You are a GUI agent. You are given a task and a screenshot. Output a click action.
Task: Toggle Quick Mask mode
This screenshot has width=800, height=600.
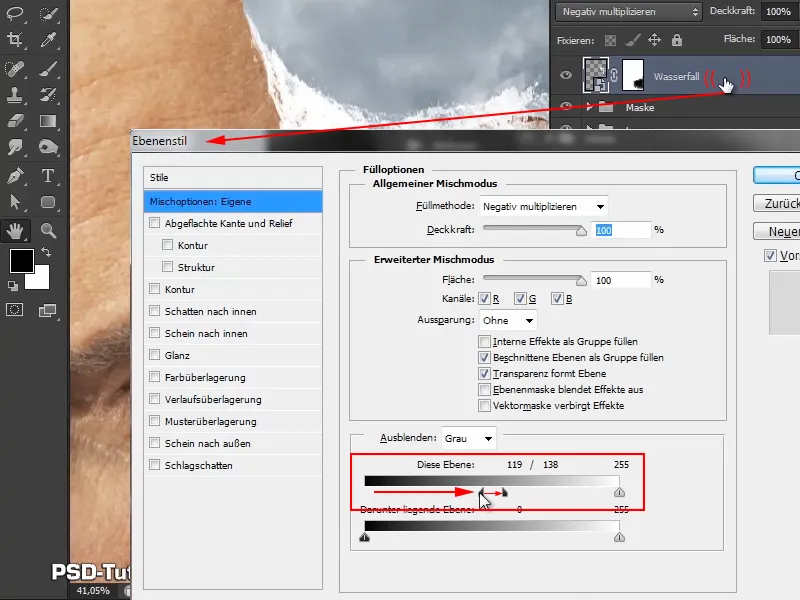point(15,310)
